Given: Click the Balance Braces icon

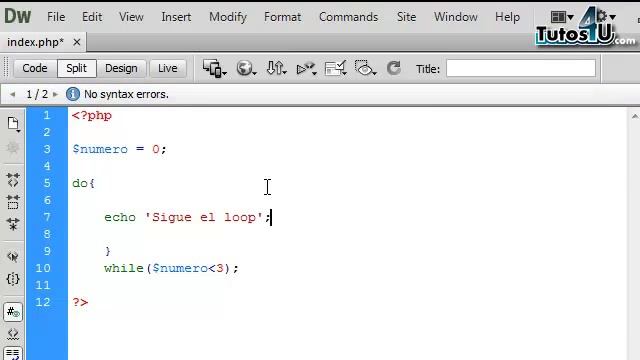Looking at the screenshot, I should pos(13,279).
